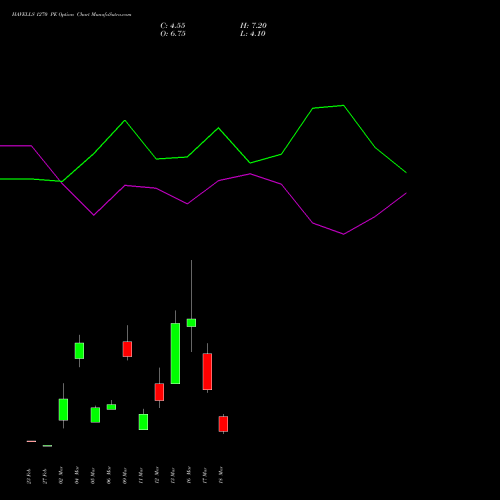Click the 17 Mar date label
Viewport: 500px width, 500px height.
pyautogui.click(x=205, y=475)
